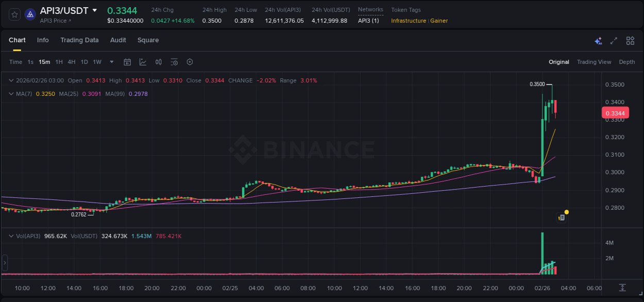Open the API3/USDT pair dropdown

tap(95, 10)
